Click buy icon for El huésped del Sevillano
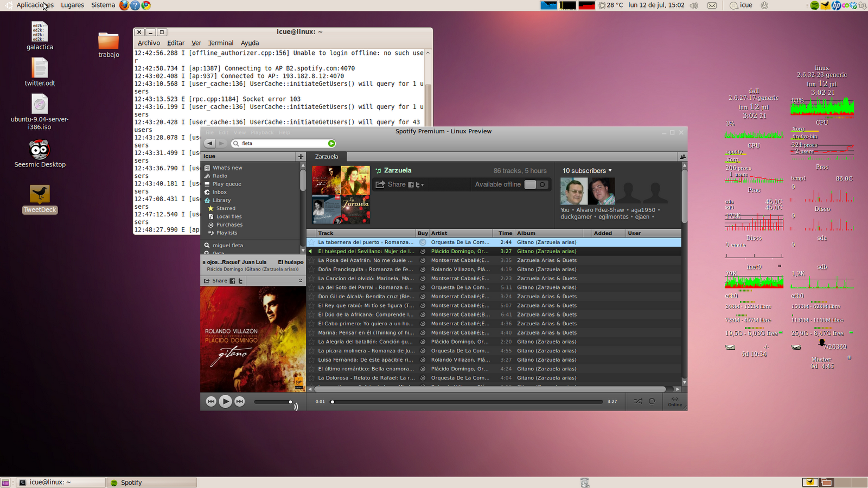868x488 pixels. (x=423, y=252)
